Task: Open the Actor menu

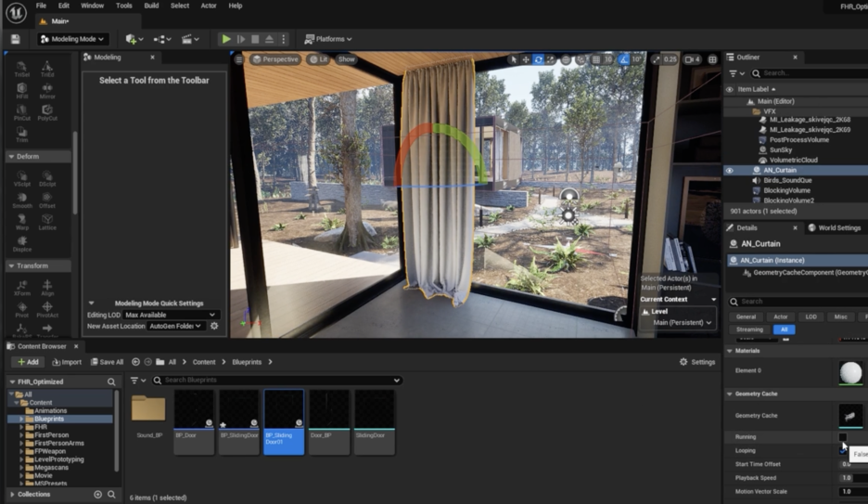Action: [x=208, y=6]
